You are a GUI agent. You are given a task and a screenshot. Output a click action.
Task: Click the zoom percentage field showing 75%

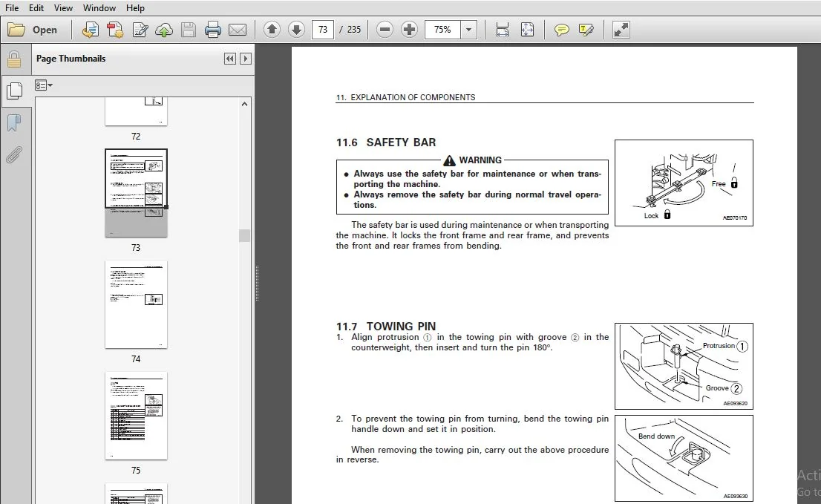click(442, 30)
